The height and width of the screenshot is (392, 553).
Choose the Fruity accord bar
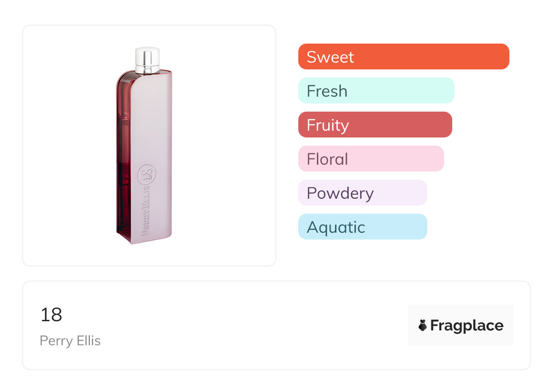[375, 125]
